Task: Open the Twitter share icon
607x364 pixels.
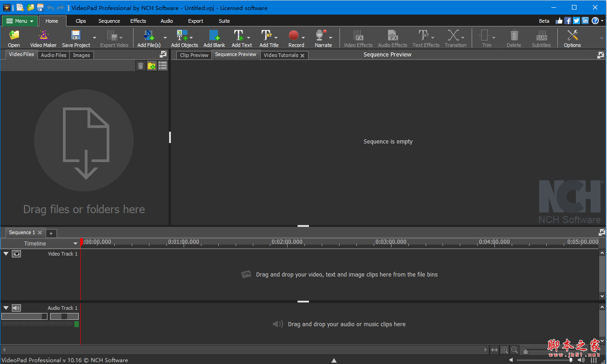Action: pos(576,21)
